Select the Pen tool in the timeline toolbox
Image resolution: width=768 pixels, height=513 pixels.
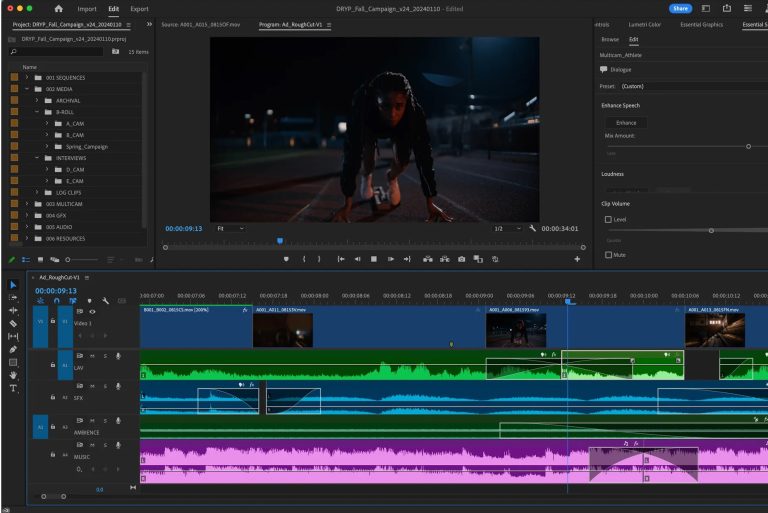[x=13, y=349]
